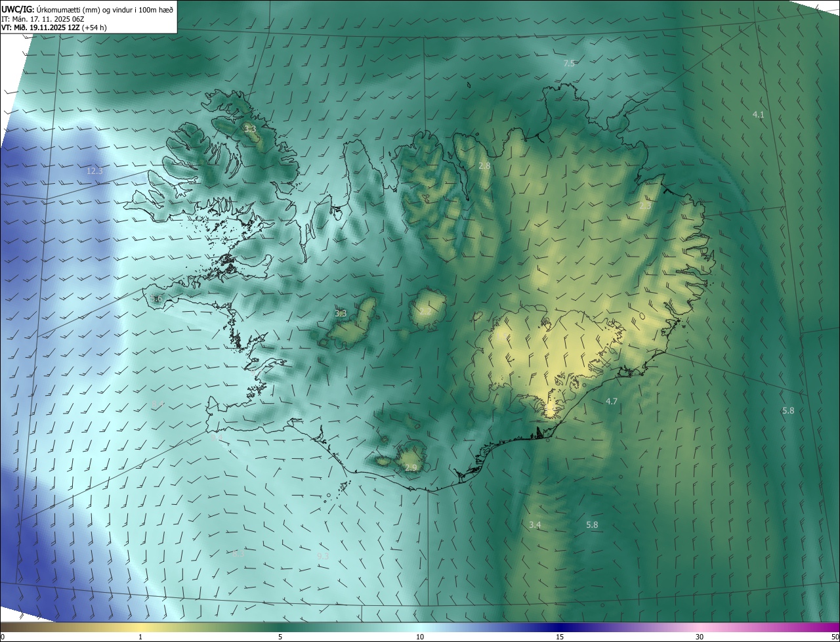Viewport: 840px width, 642px height.
Task: Click the 4.7 value label off the southeast coast
Action: [612, 401]
